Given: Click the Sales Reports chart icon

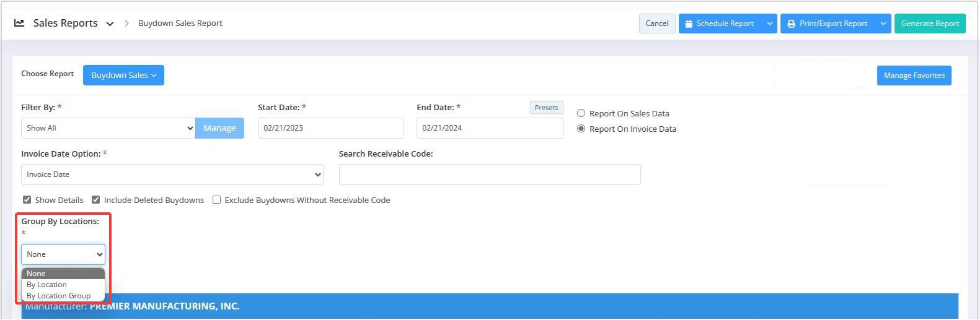Looking at the screenshot, I should 19,23.
